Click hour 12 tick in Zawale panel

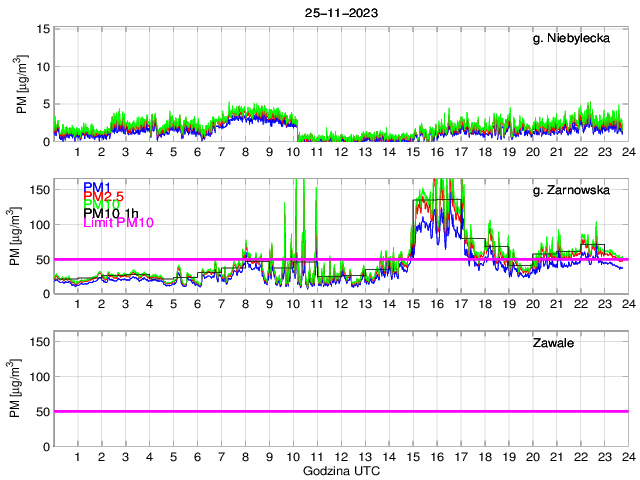click(341, 456)
